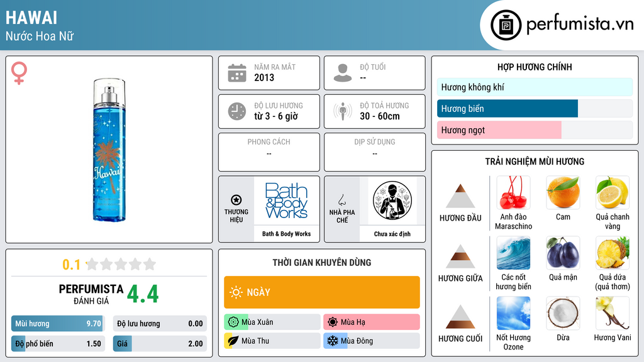
Task: Click the Giá 2.00 rating bar
Action: tap(160, 344)
